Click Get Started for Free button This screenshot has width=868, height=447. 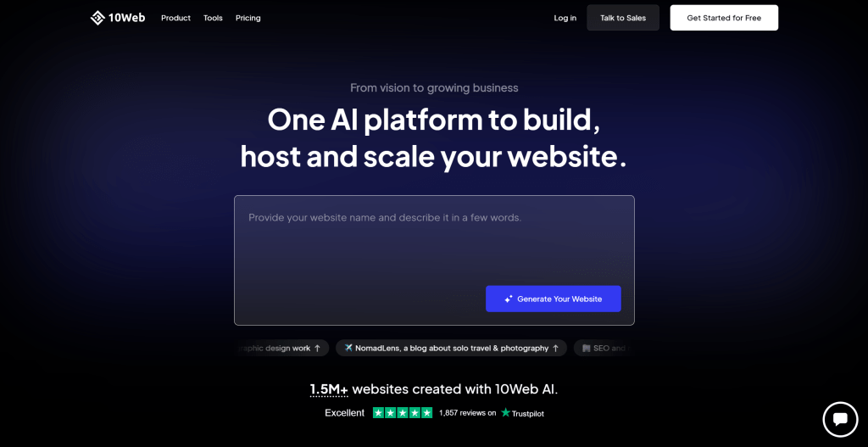click(x=724, y=18)
